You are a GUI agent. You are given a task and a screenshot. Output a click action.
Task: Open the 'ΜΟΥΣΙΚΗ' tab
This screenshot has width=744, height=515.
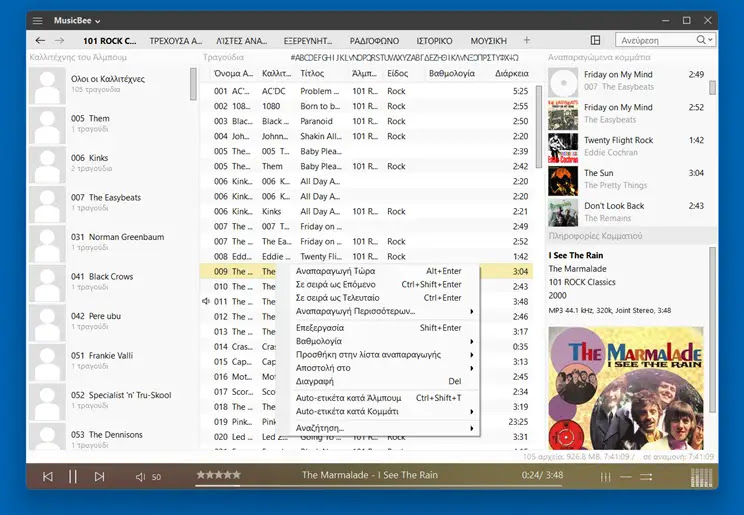(489, 41)
